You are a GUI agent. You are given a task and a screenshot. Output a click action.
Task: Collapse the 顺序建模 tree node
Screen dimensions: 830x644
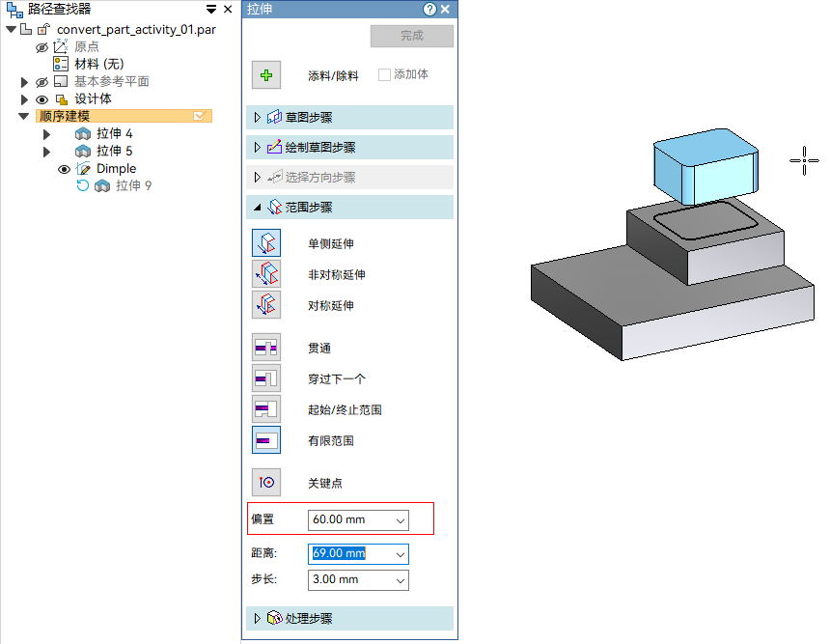point(24,116)
